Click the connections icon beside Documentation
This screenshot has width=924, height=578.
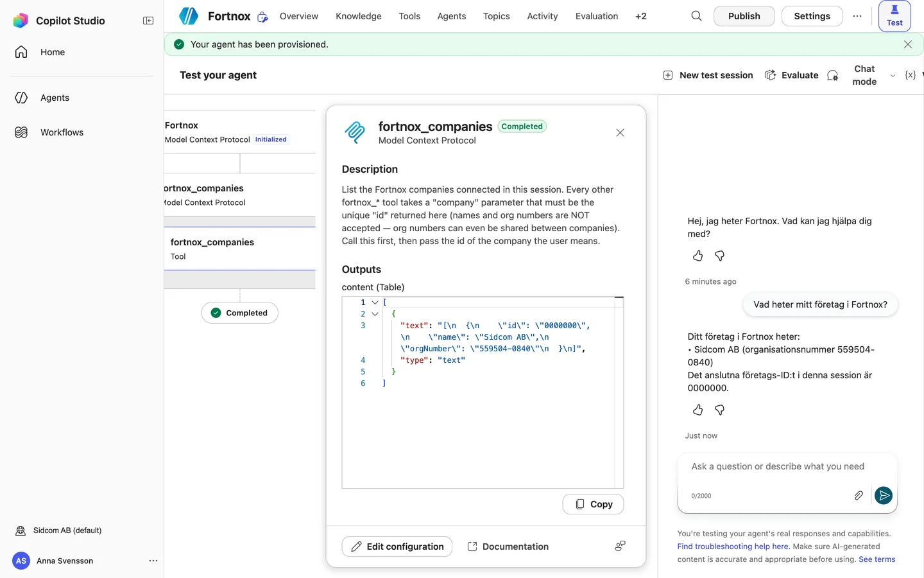pos(620,546)
